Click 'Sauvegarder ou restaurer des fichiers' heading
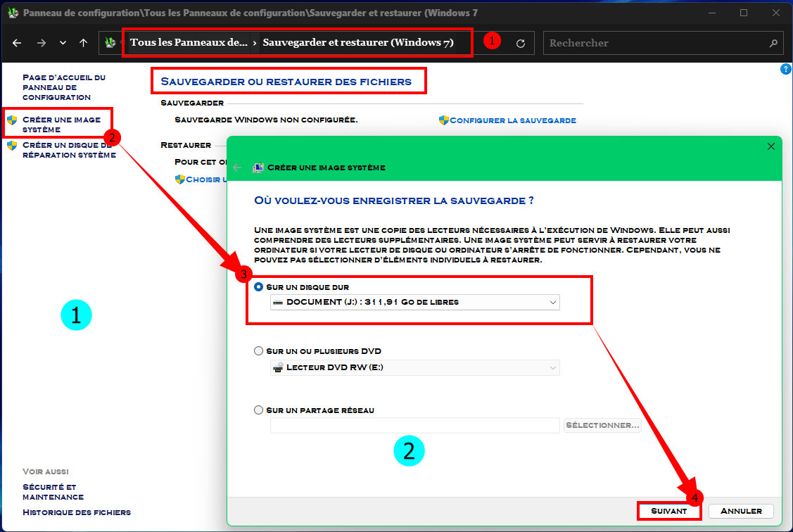Screen dimensions: 793x532 coord(286,82)
